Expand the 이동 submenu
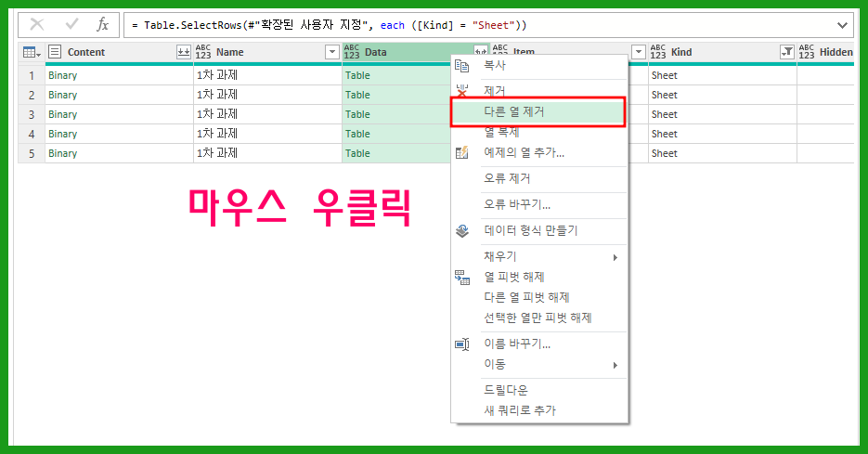The width and height of the screenshot is (868, 454). click(539, 364)
